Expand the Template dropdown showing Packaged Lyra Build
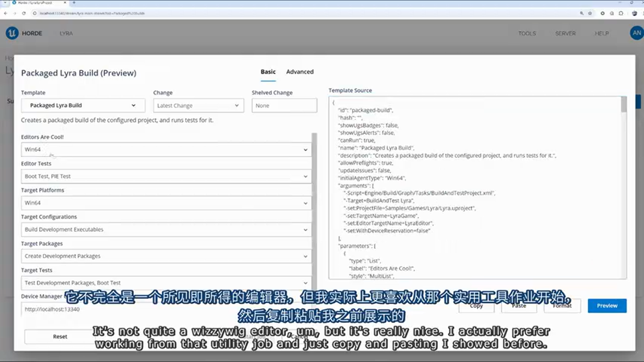The image size is (644, 362). (x=83, y=106)
